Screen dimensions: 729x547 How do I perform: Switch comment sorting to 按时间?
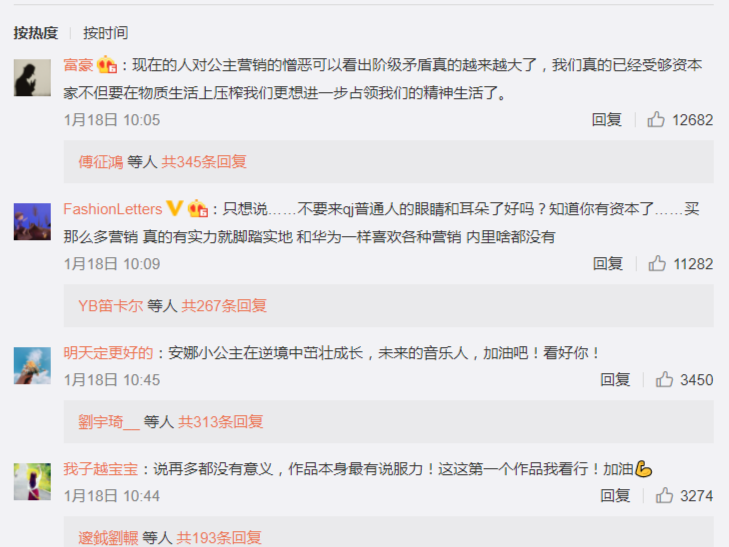point(106,33)
